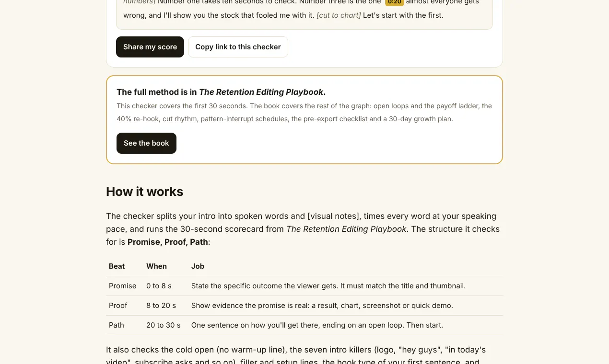Click 'Show evidence the promise is real' text
The image size is (609, 364).
tap(322, 306)
